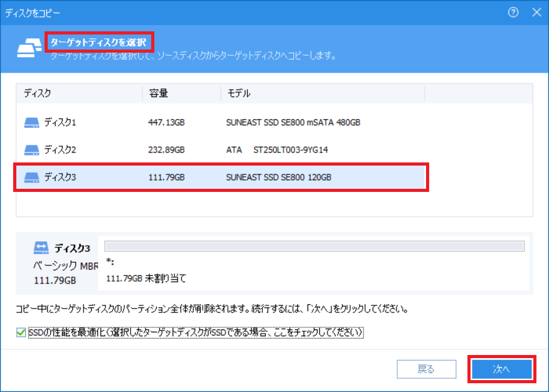Click ATA ST250LT003-9YG14 model cell
The width and height of the screenshot is (549, 392).
coord(277,150)
